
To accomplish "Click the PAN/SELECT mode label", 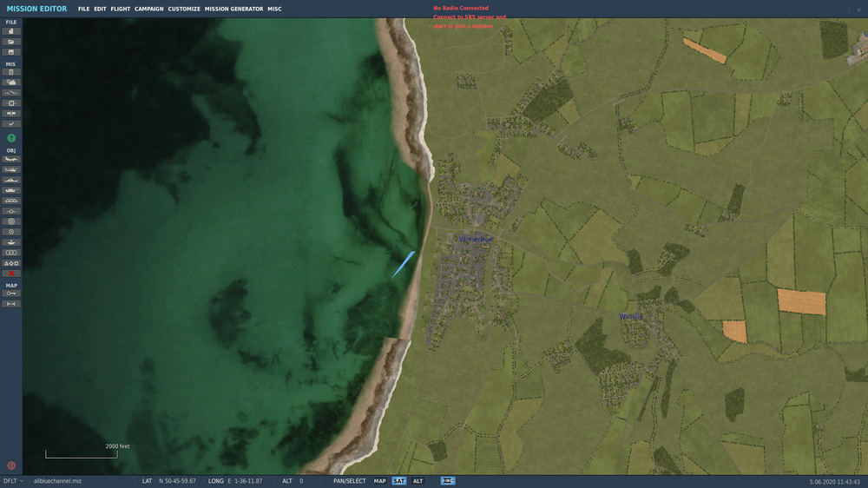I will [349, 481].
